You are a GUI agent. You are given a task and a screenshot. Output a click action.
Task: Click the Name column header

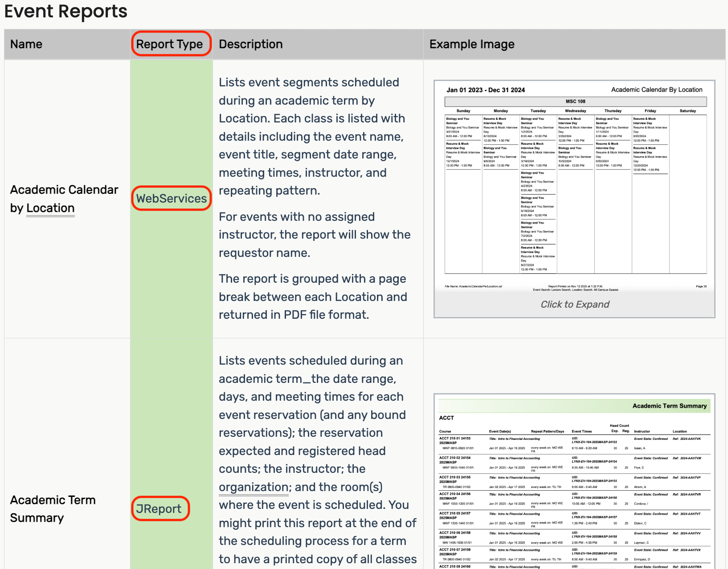pos(26,44)
